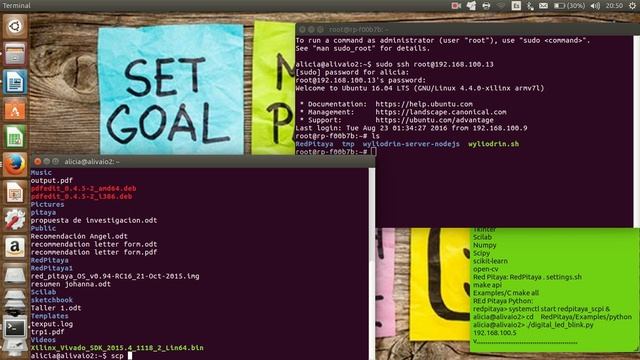
Task: Click the 'systemctl start redpitaya_scpi' note line
Action: [542, 309]
